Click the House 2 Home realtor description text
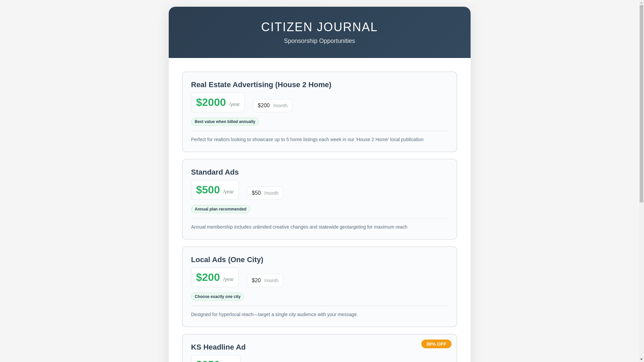644x362 pixels. click(x=307, y=139)
